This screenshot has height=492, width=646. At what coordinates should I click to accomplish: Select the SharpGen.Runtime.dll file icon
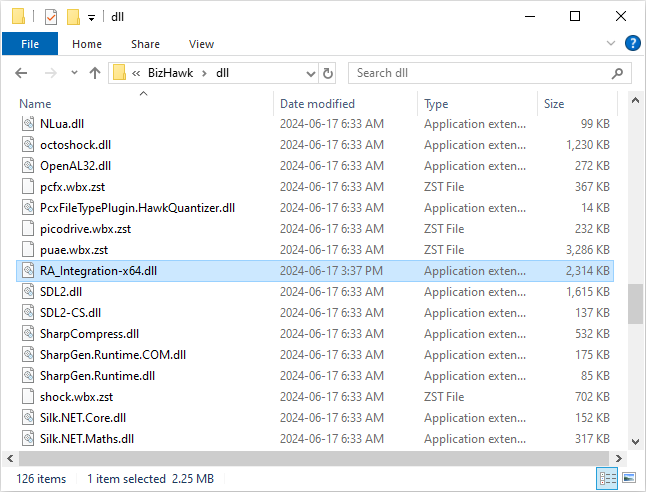click(x=28, y=376)
